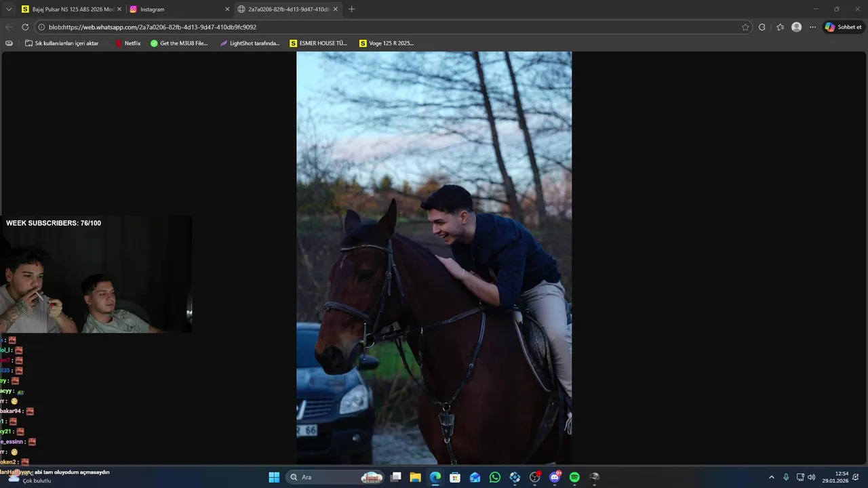Click the blob whatsapp URL address field
The height and width of the screenshot is (488, 868).
pyautogui.click(x=393, y=27)
